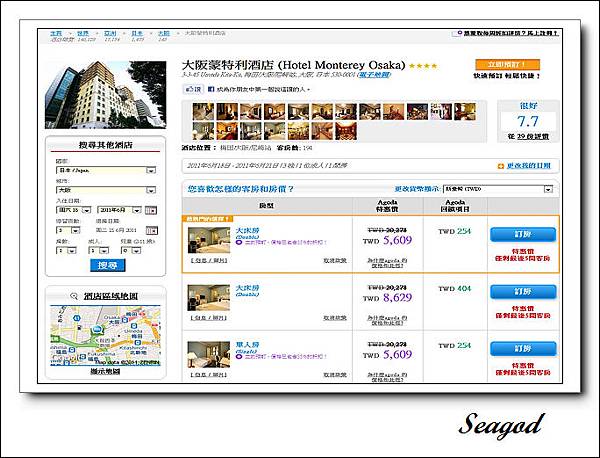Open first gallery thumbnail in bottom row
600x458 pixels.
[x=203, y=131]
